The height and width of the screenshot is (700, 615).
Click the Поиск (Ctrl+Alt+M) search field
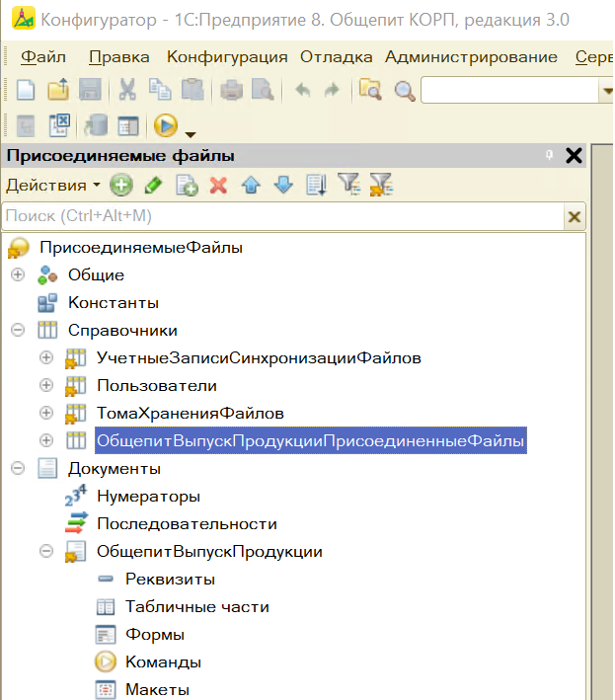pyautogui.click(x=283, y=216)
